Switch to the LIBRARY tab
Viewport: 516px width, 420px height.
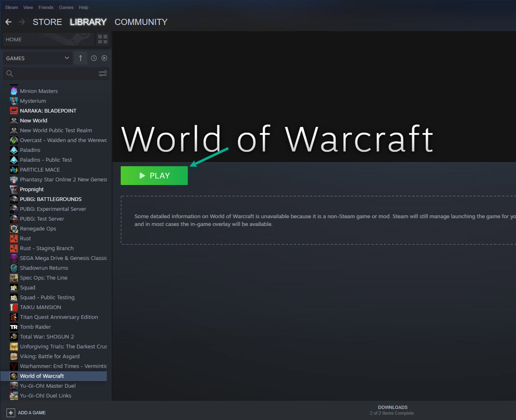[88, 22]
